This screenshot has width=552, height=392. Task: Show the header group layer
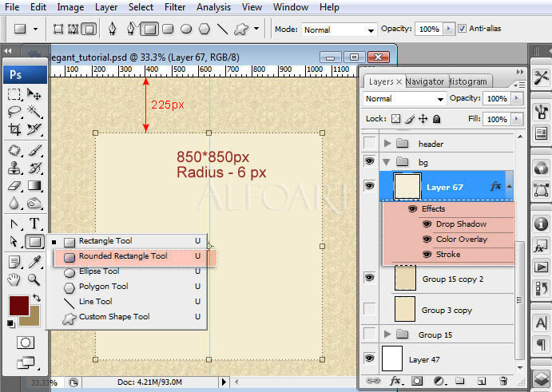pyautogui.click(x=369, y=144)
